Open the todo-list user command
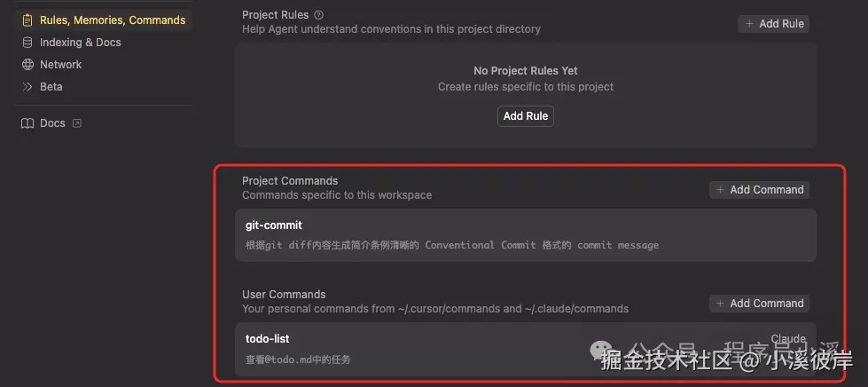 268,339
